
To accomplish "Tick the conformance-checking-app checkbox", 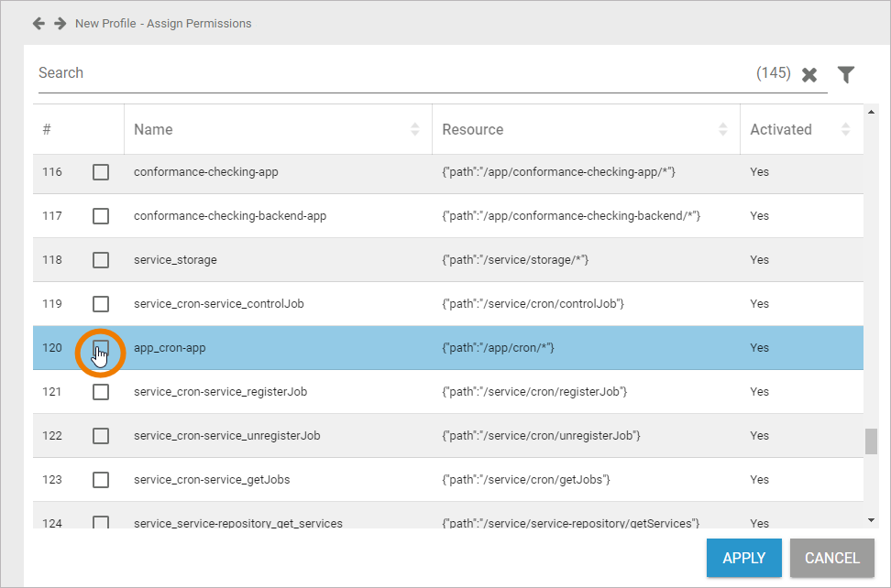I will coord(101,172).
